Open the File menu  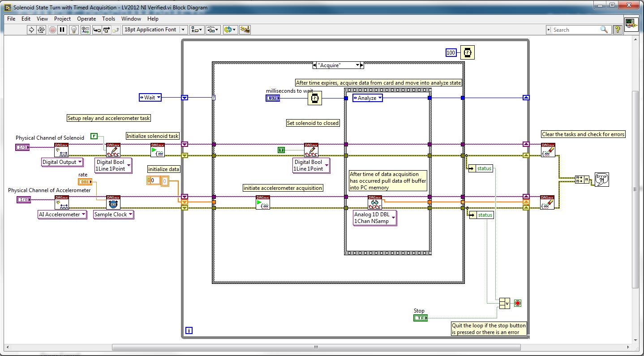tap(11, 19)
